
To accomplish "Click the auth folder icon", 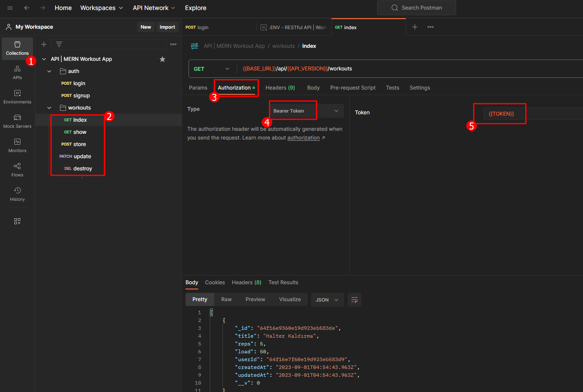I will click(x=63, y=71).
